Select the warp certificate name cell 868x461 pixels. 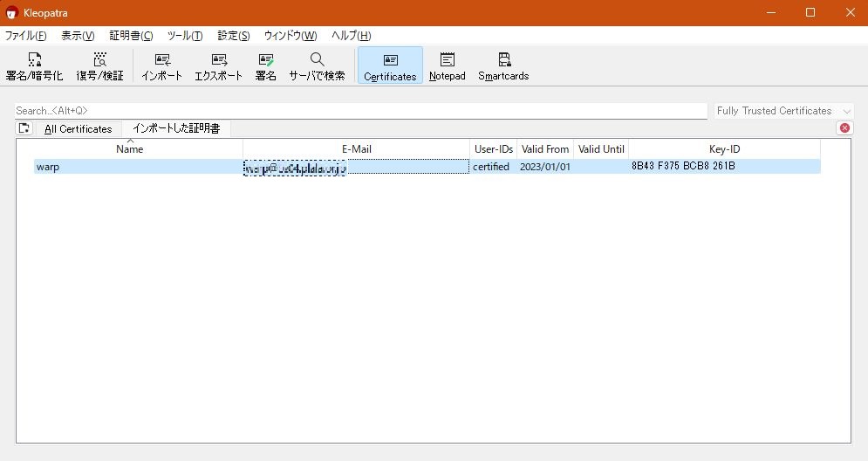pyautogui.click(x=139, y=167)
